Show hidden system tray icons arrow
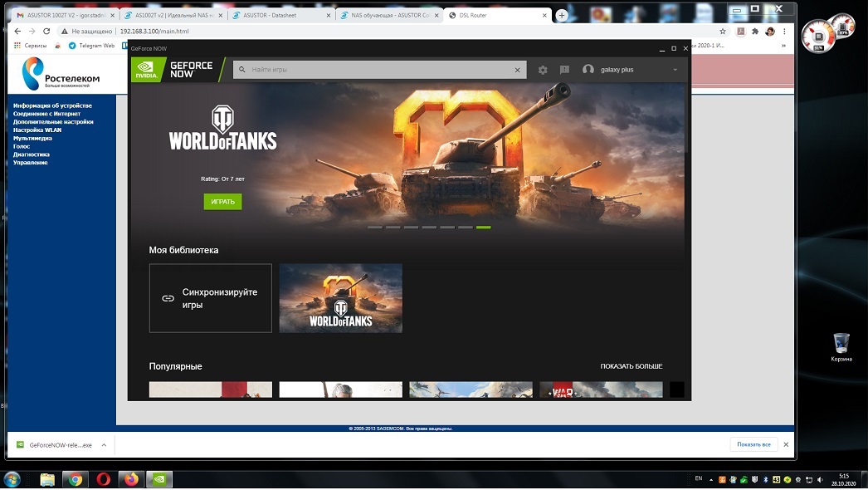This screenshot has height=490, width=868. [711, 480]
